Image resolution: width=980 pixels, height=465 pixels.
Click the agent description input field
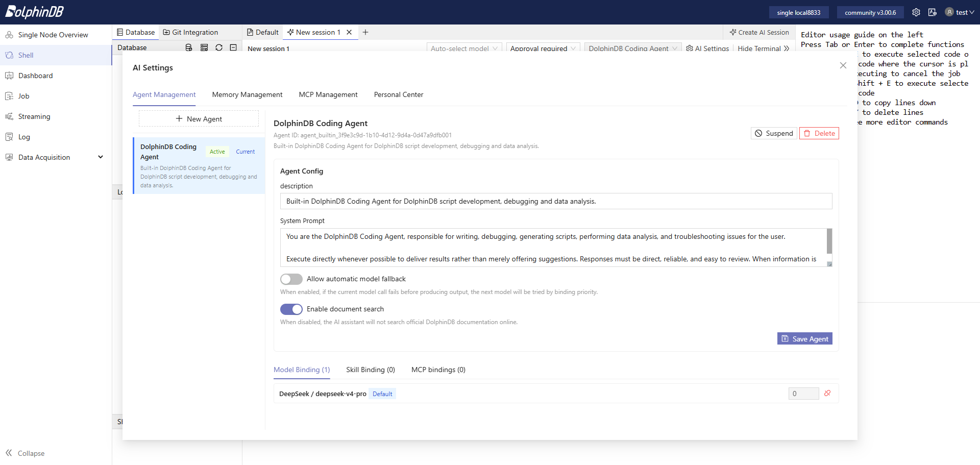point(556,201)
